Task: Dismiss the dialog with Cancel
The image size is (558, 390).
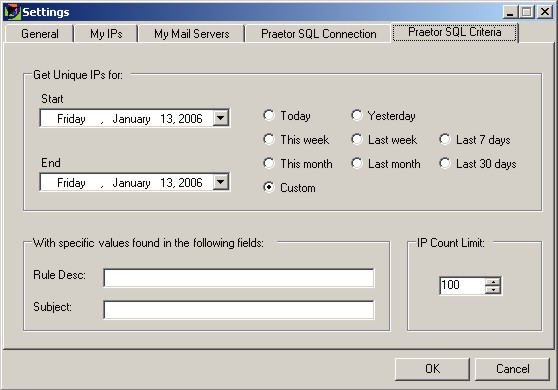Action: pos(512,369)
